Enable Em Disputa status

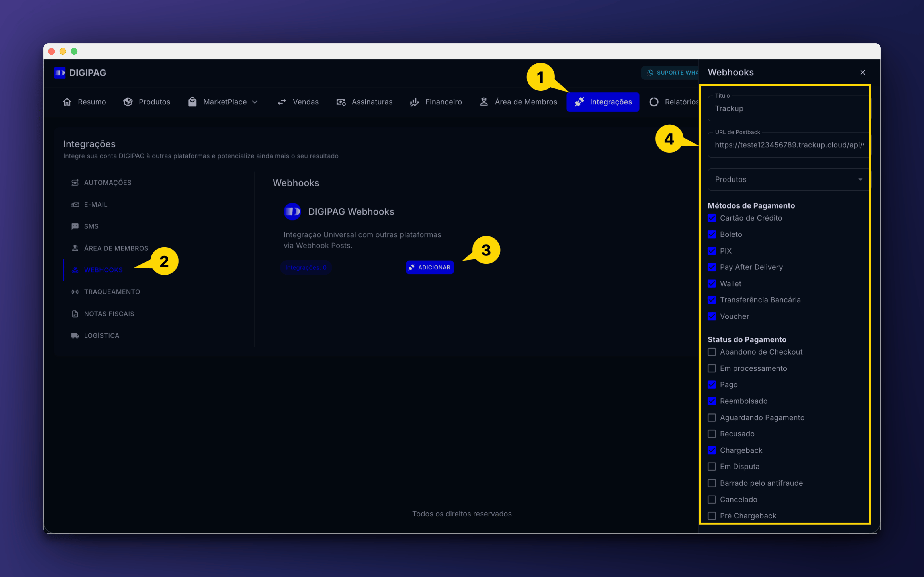pyautogui.click(x=712, y=467)
